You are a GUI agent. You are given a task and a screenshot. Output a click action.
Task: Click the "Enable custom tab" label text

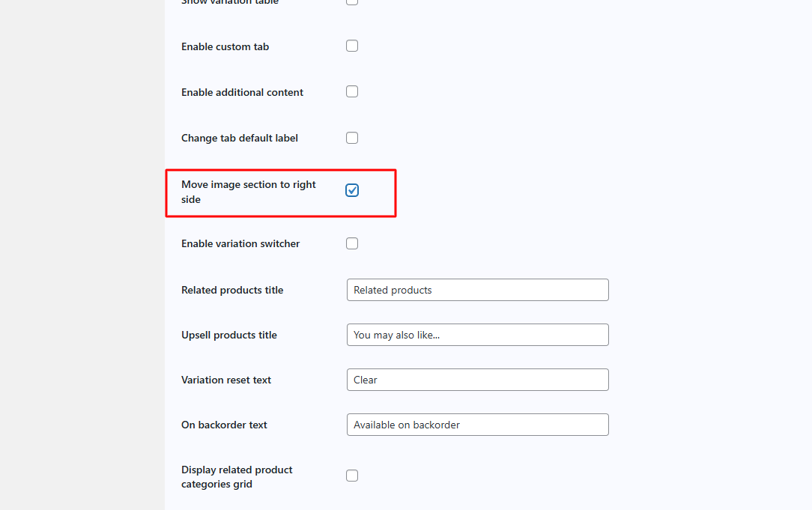pyautogui.click(x=225, y=46)
